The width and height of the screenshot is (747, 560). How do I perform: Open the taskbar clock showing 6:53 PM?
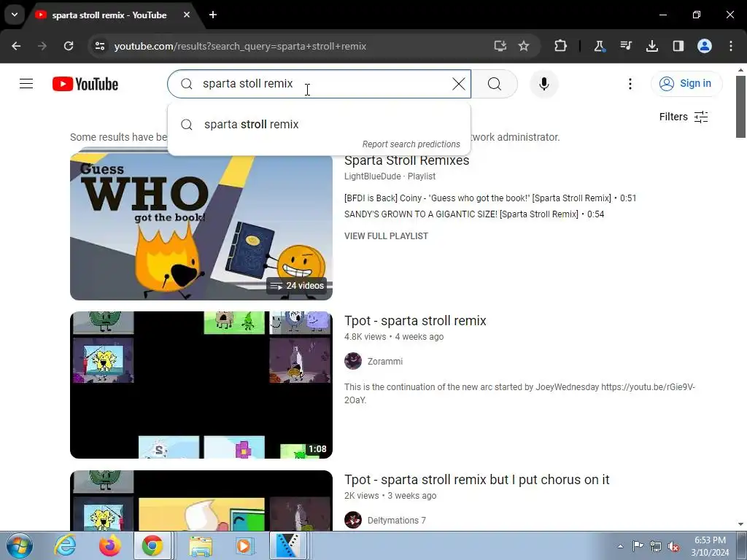tap(710, 546)
